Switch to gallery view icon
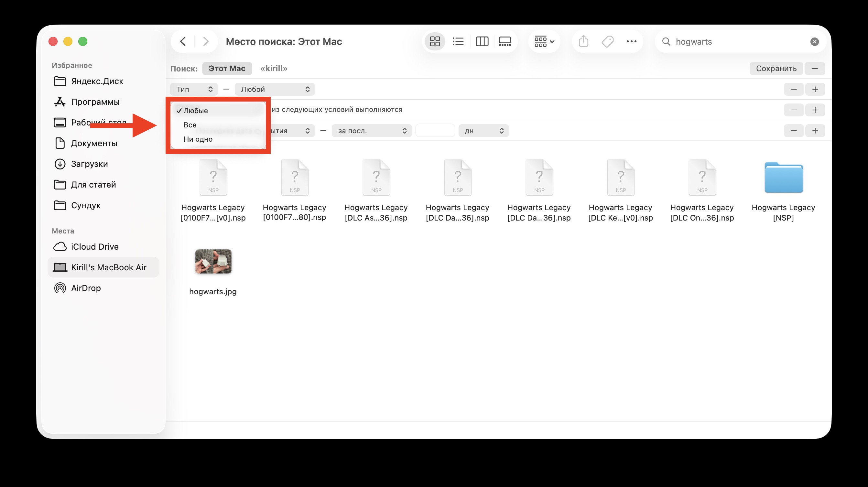This screenshot has height=487, width=868. point(505,41)
